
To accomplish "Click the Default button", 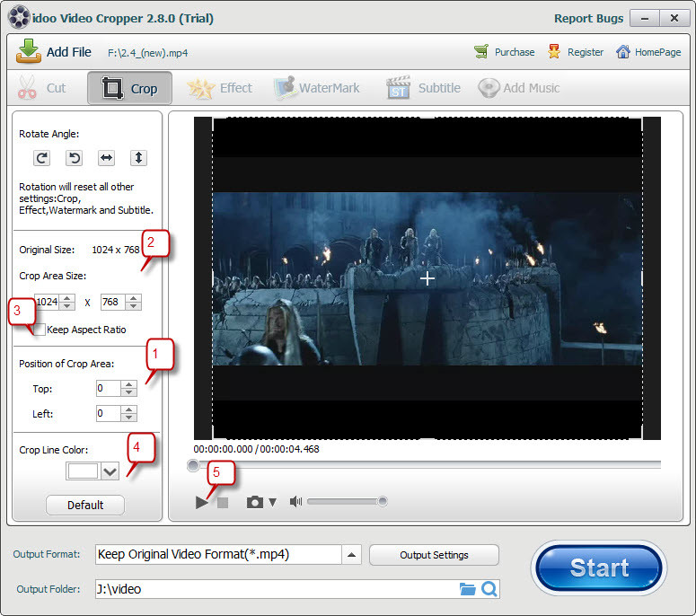I will click(x=85, y=505).
